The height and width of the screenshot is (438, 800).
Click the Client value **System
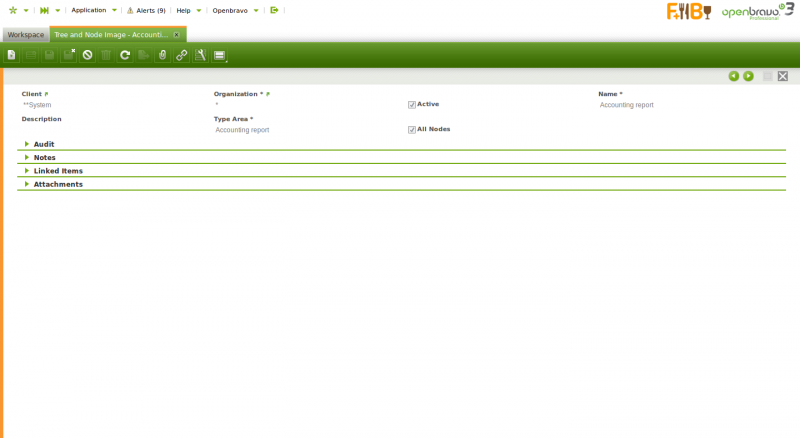pos(37,105)
